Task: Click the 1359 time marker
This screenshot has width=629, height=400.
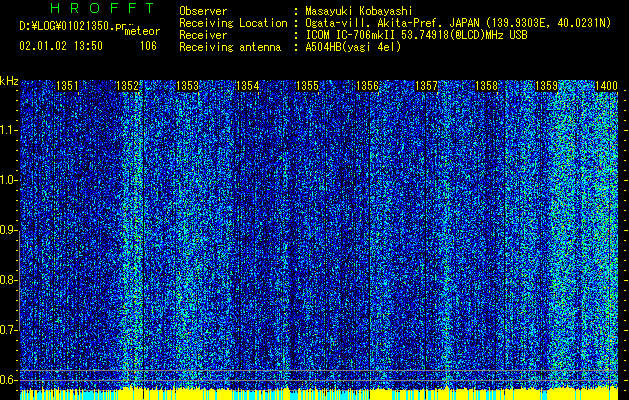Action: click(x=546, y=86)
